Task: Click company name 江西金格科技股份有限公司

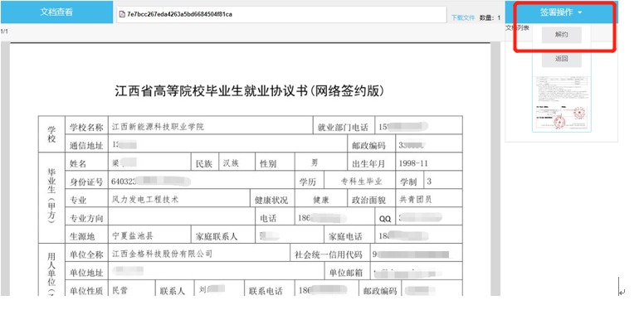Action: [162, 254]
